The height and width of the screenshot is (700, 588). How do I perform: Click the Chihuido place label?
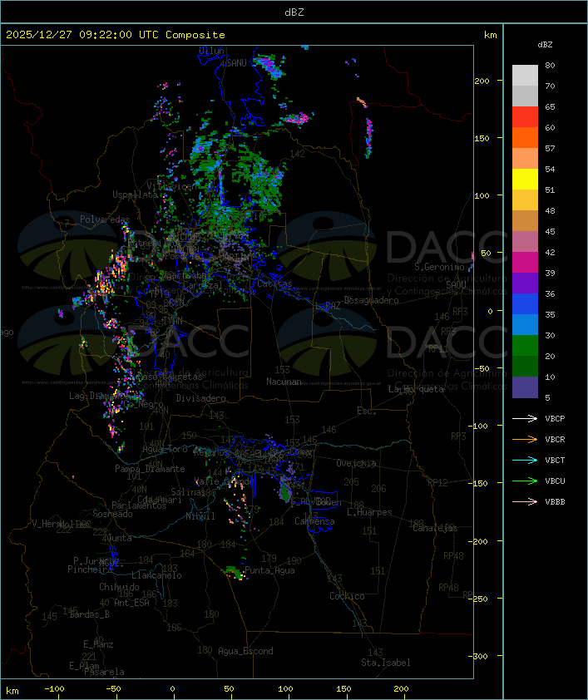click(119, 587)
